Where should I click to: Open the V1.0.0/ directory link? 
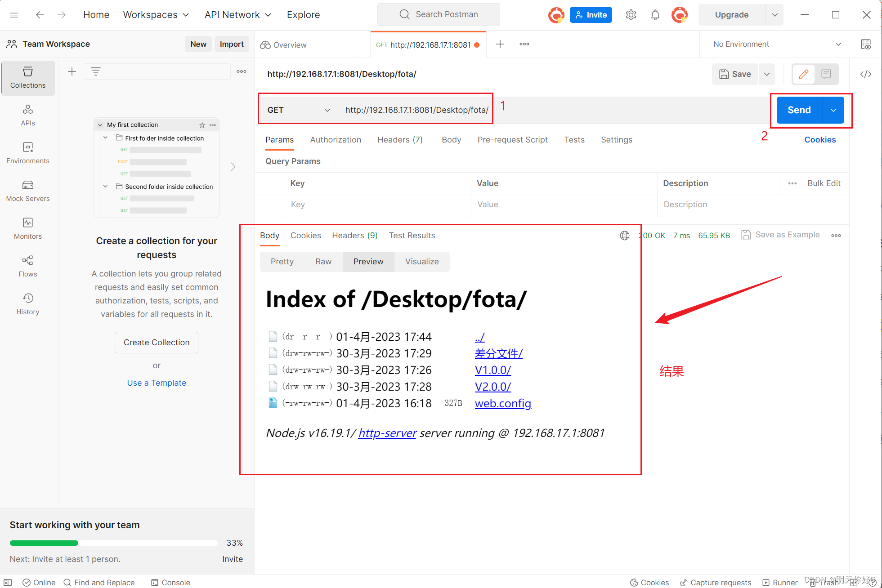492,370
